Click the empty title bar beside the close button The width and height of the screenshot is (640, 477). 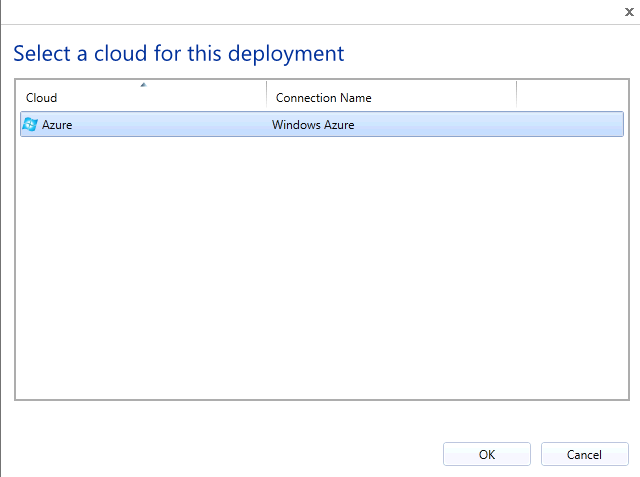click(310, 12)
